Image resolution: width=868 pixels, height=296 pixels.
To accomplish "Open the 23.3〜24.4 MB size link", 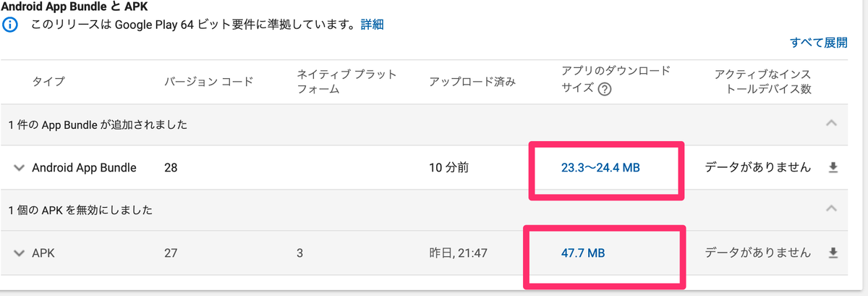I will click(x=600, y=168).
